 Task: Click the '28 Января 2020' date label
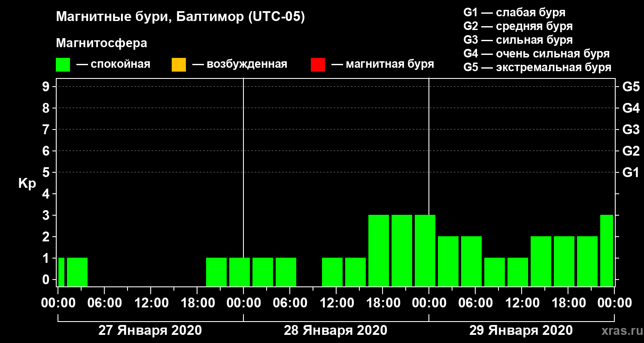click(x=335, y=331)
